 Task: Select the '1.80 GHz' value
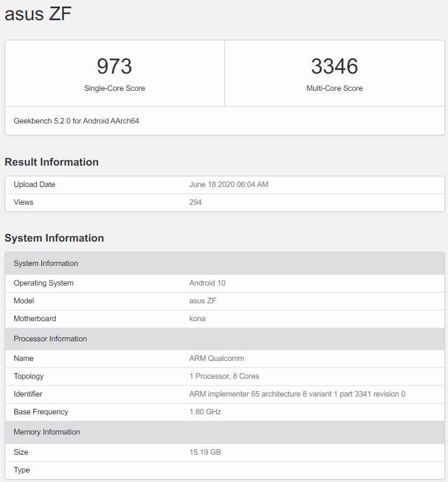coord(205,412)
